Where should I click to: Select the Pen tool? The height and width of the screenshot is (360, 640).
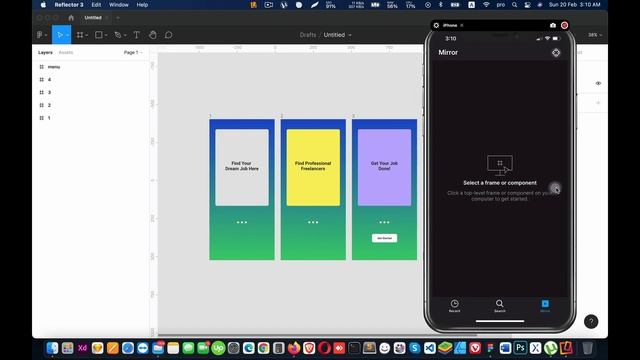[x=118, y=35]
